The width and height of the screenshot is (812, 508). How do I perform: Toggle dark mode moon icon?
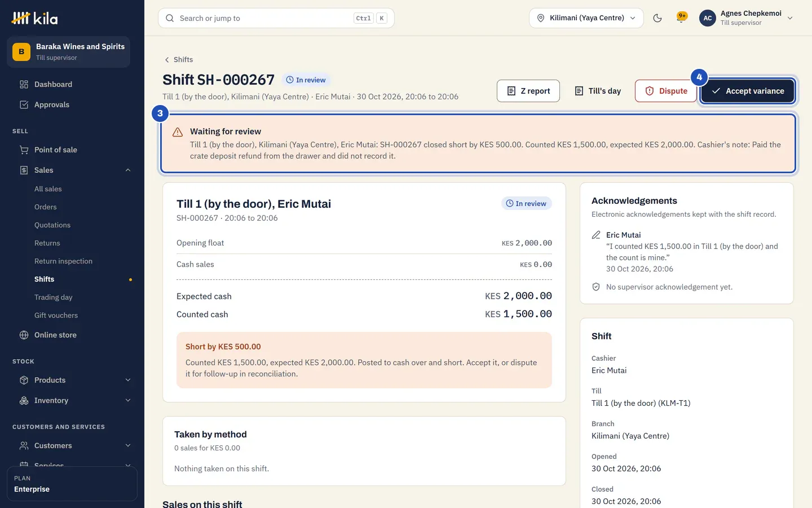pyautogui.click(x=657, y=18)
